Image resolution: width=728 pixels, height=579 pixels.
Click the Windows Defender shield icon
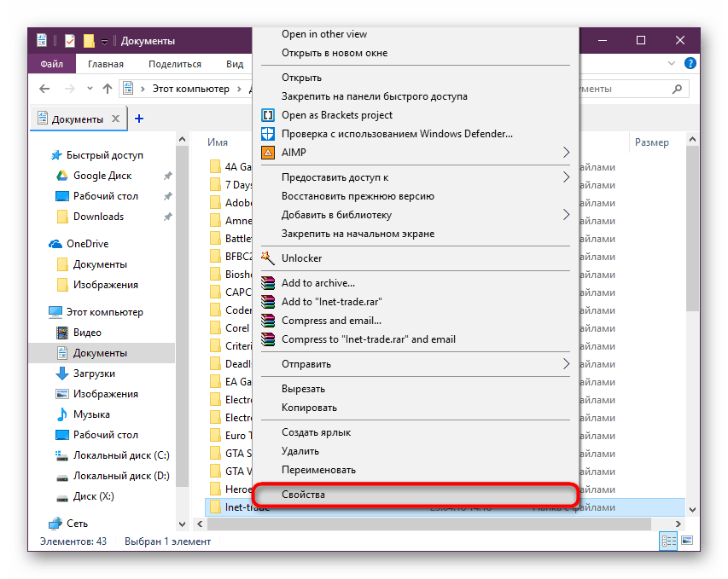click(x=267, y=134)
